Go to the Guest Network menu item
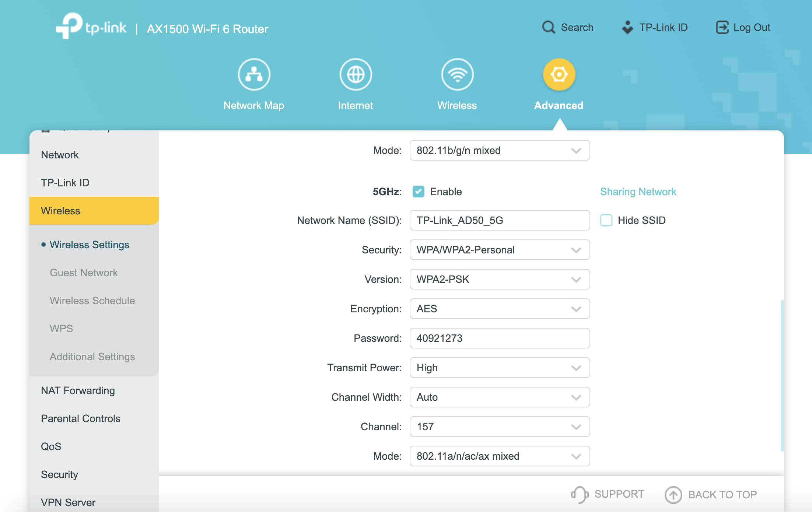Image resolution: width=812 pixels, height=512 pixels. tap(84, 273)
